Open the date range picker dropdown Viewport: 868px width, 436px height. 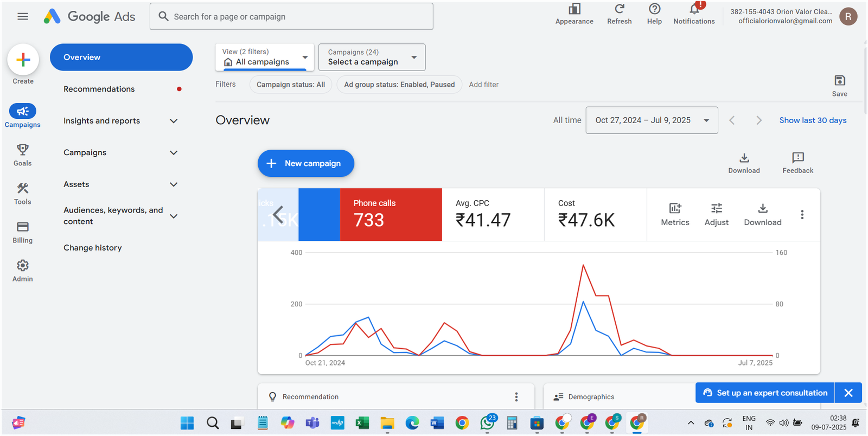click(652, 120)
